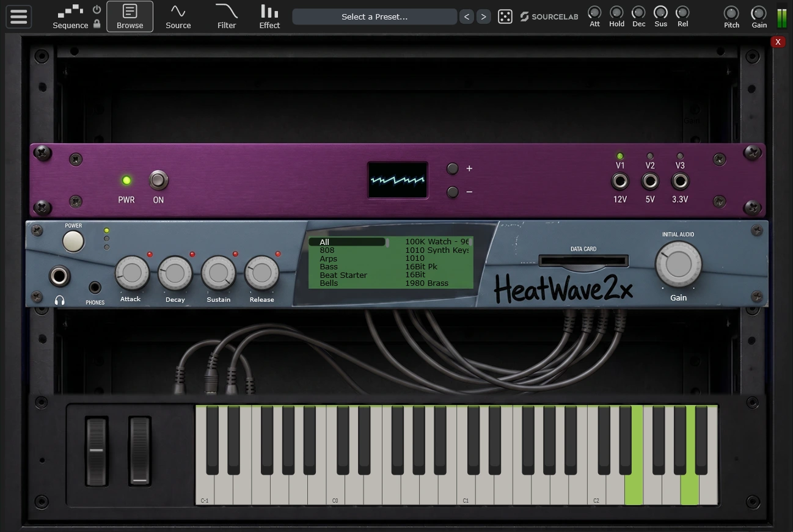Click the dice randomize icon
Viewport: 793px width, 532px height.
click(x=505, y=16)
